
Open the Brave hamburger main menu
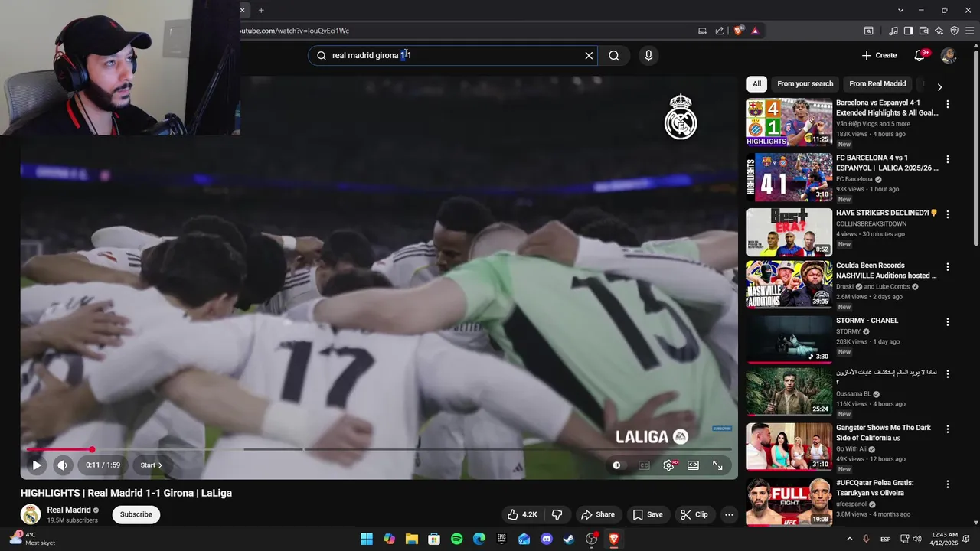[x=969, y=31]
